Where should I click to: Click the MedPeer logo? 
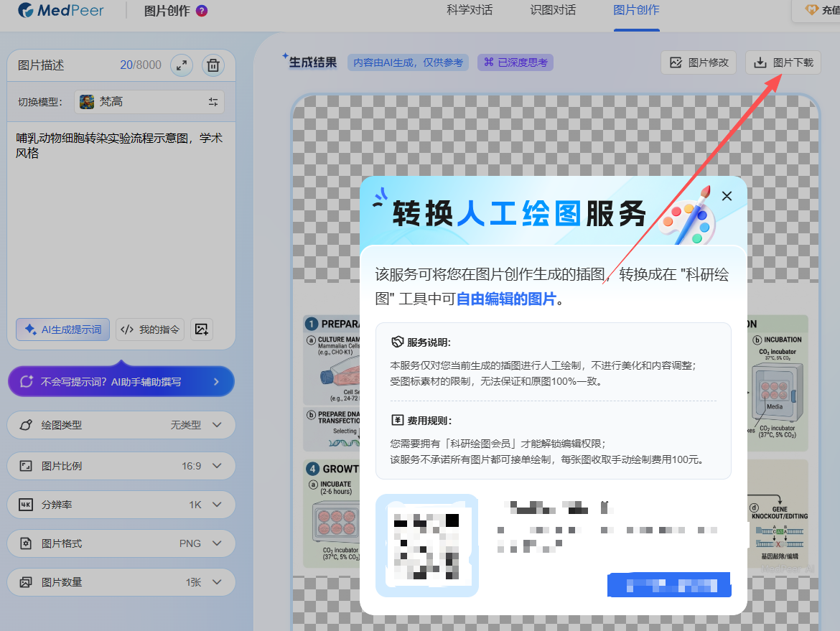pyautogui.click(x=60, y=10)
